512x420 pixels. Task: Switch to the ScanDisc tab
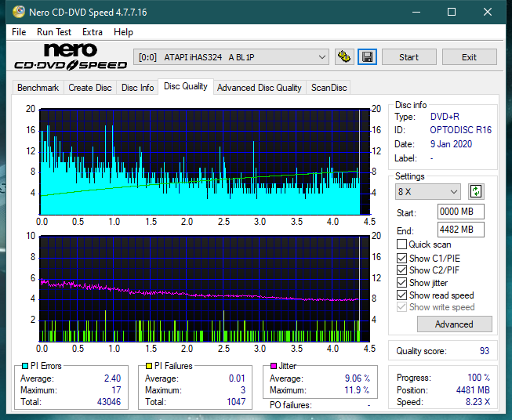pyautogui.click(x=329, y=88)
